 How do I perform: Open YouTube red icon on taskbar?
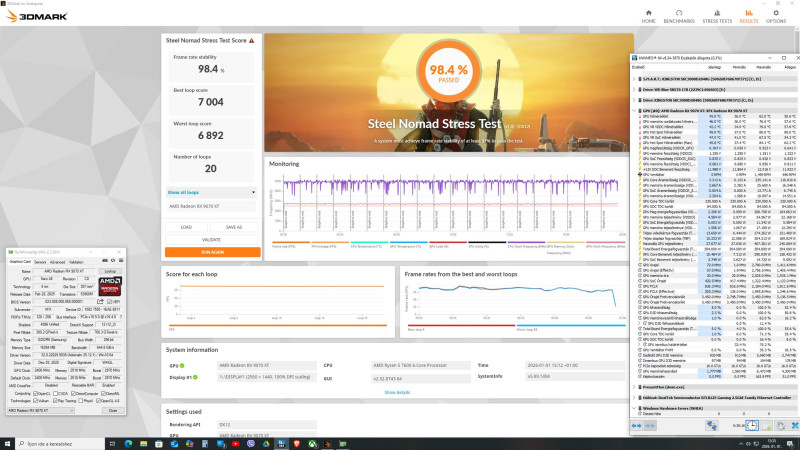point(235,444)
